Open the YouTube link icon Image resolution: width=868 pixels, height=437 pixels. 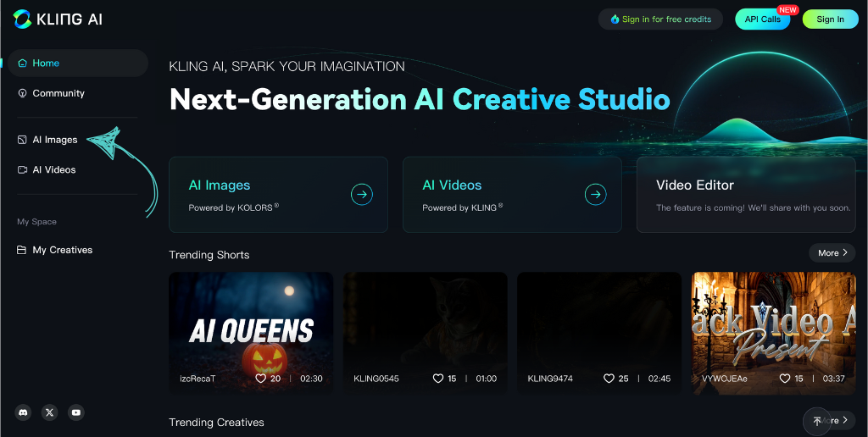click(x=76, y=412)
